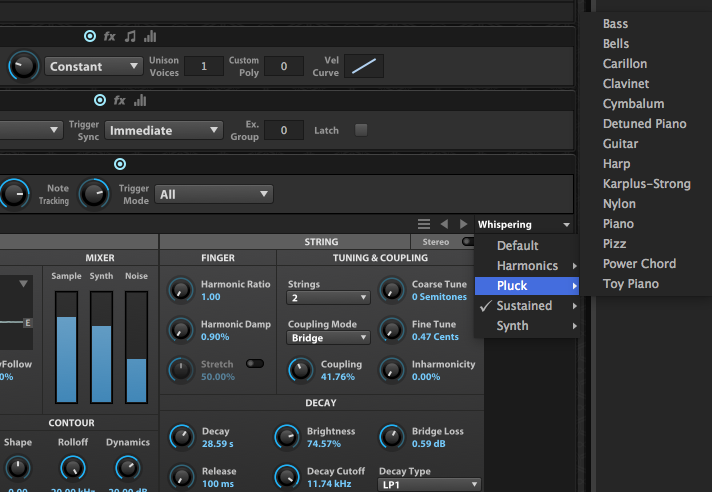Open the fx icon in the Unison Voices row

[x=109, y=36]
